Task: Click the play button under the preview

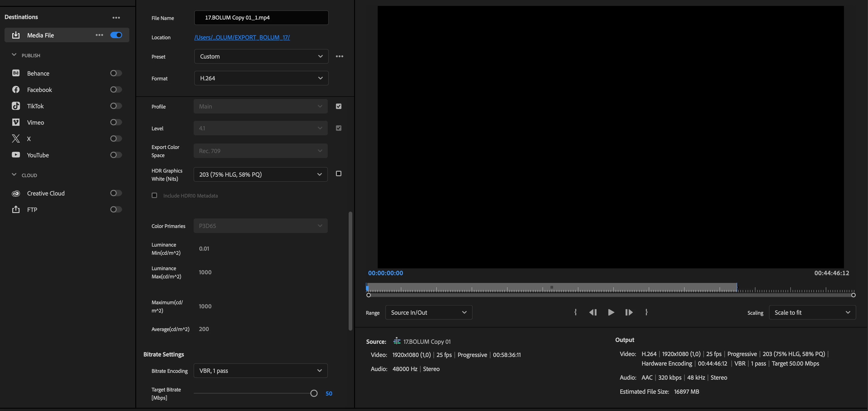Action: (611, 312)
